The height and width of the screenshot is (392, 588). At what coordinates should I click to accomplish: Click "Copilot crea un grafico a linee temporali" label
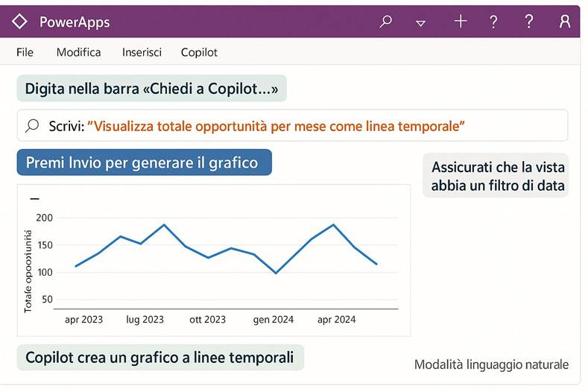[x=159, y=358]
